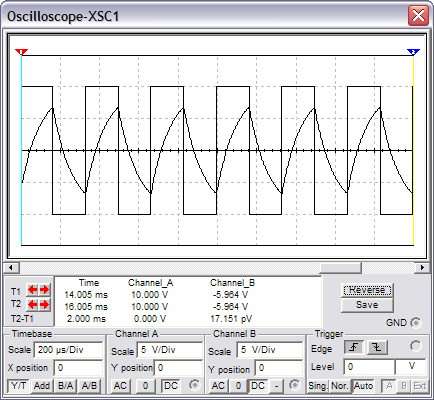
Task: Click the red T1 cursor marker
Action: 22,52
